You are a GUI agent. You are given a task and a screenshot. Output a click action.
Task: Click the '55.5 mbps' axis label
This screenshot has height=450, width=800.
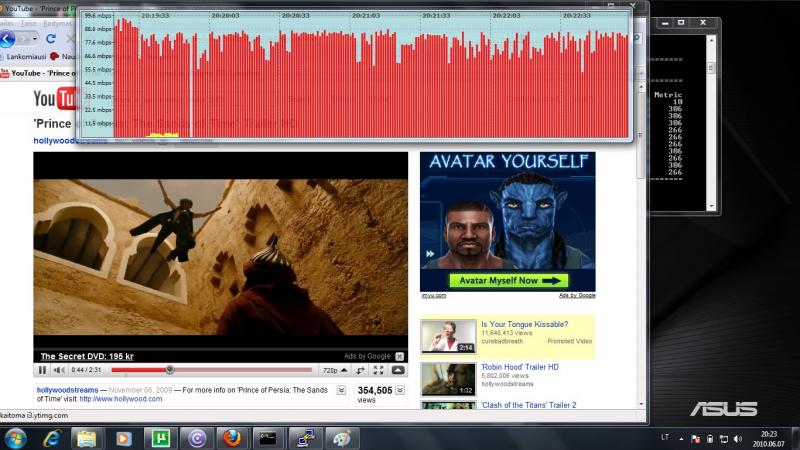[98, 69]
